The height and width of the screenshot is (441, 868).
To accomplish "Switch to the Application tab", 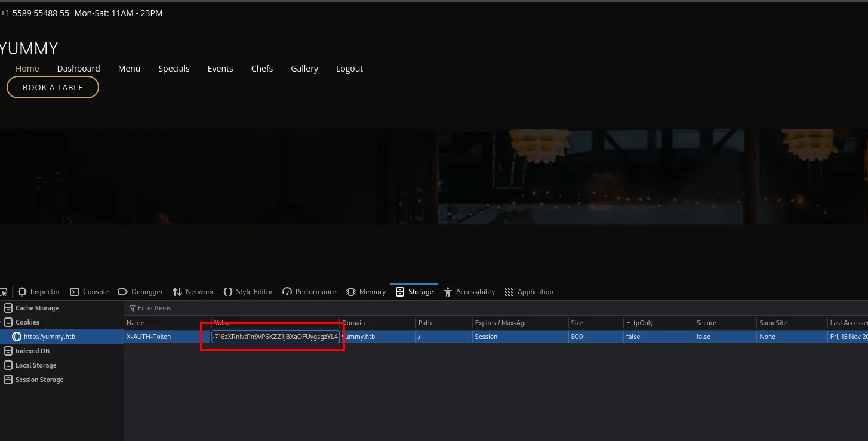I will [x=529, y=292].
